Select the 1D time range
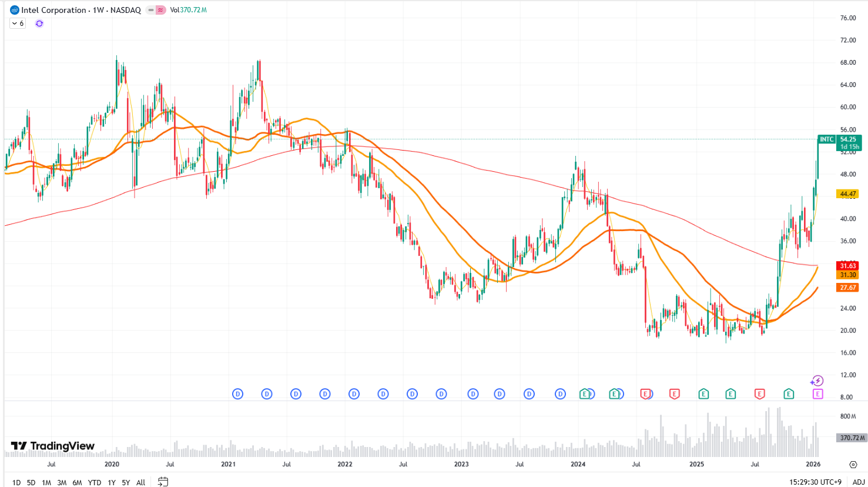868x487 pixels. pos(16,482)
